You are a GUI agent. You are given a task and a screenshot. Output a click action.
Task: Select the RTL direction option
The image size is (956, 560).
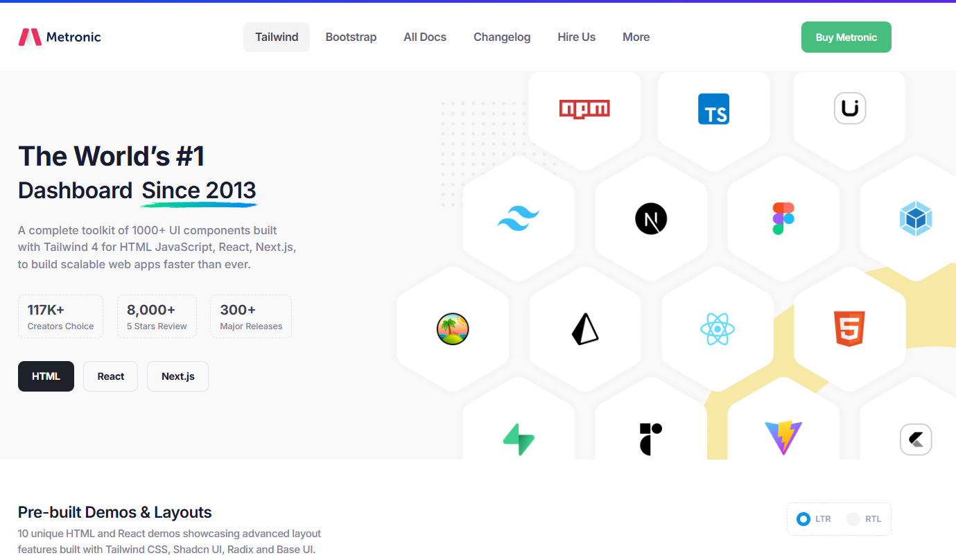click(864, 518)
